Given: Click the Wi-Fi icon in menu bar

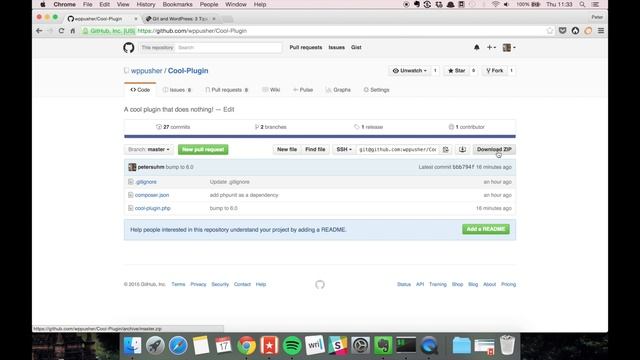Looking at the screenshot, I should [x=495, y=4].
